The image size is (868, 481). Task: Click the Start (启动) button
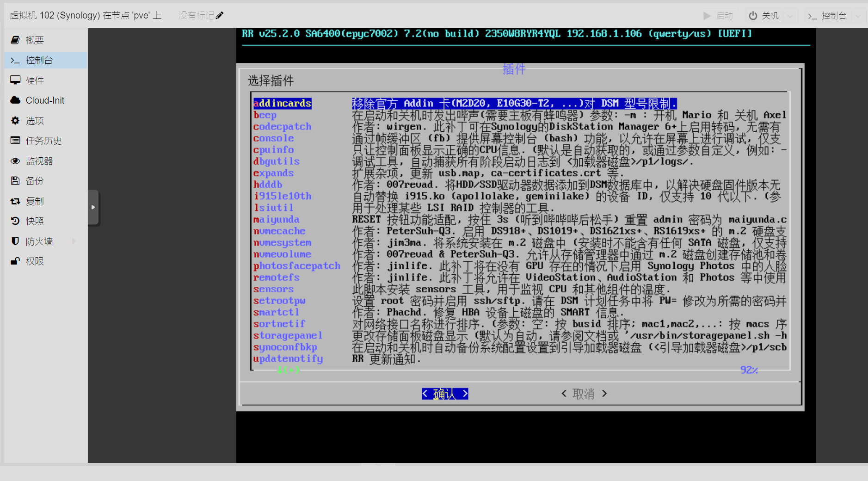[x=718, y=16]
